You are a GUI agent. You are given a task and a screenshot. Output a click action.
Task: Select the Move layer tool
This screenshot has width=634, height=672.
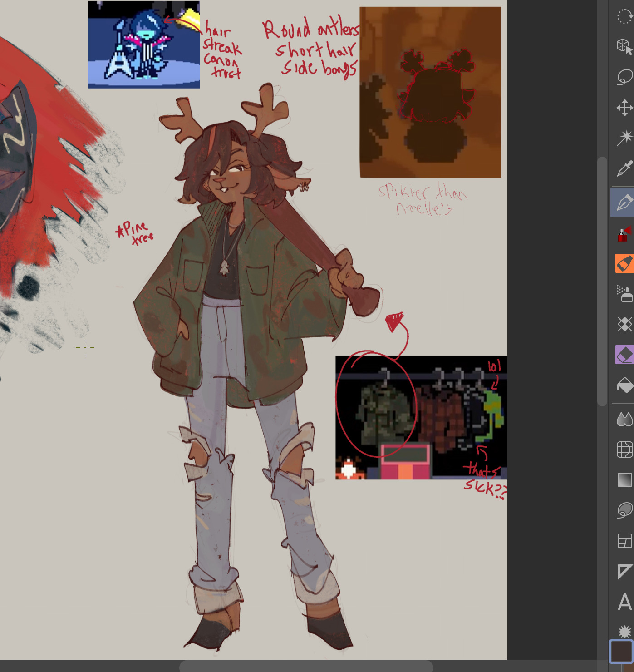coord(624,108)
